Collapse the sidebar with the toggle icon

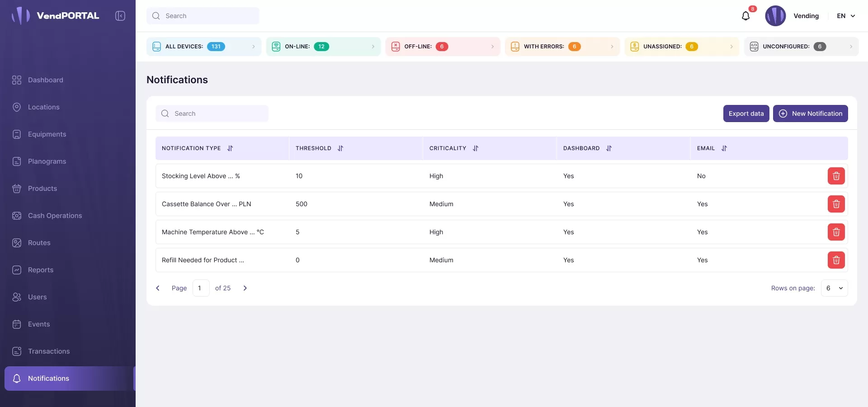tap(120, 16)
